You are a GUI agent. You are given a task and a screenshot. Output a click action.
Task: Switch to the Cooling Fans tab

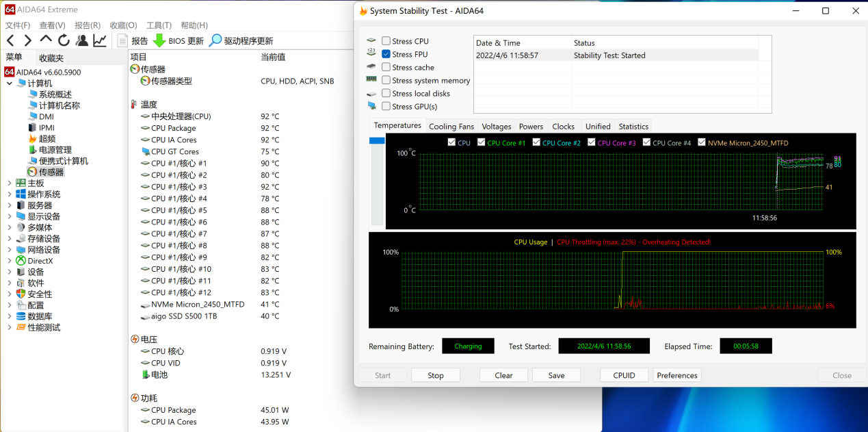point(451,126)
